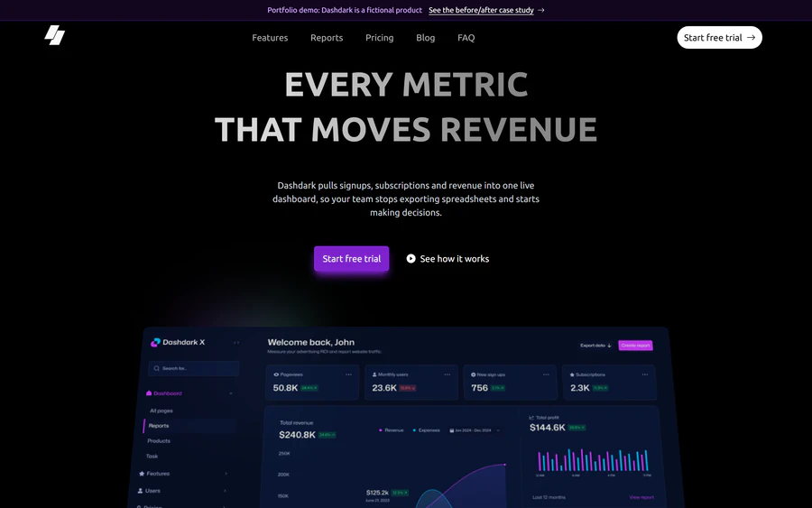This screenshot has width=812, height=508.
Task: Click Export data in the dashboard header
Action: point(595,346)
